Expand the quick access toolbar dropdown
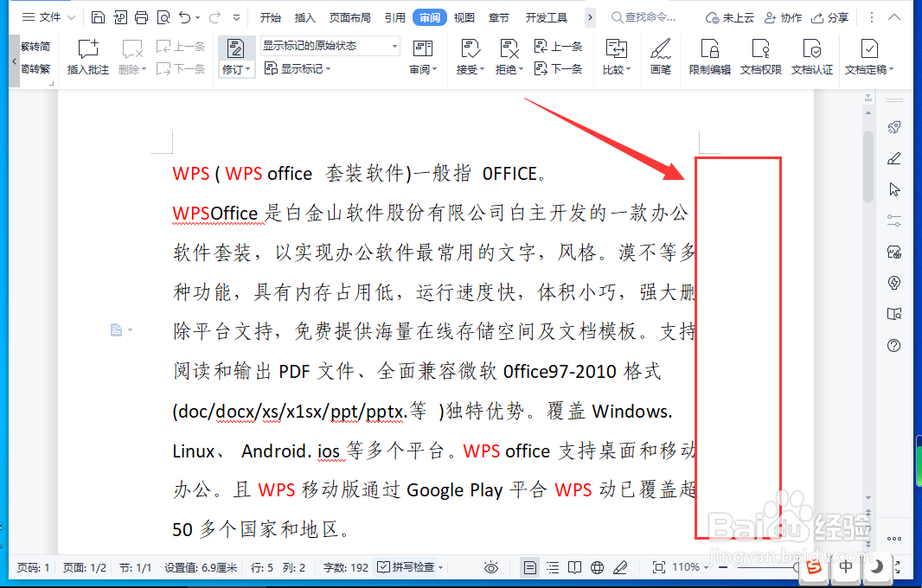The width and height of the screenshot is (922, 588). coord(236,17)
